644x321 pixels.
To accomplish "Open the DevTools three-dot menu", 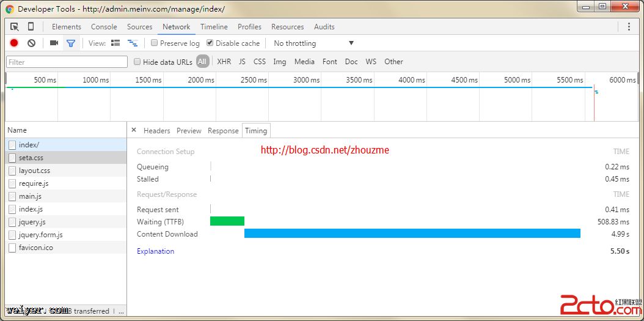I will pyautogui.click(x=629, y=27).
